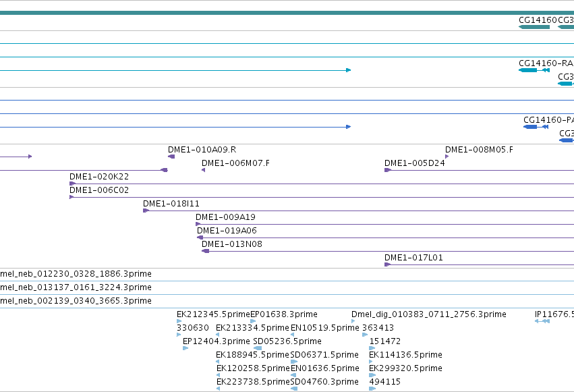Click the EK299320.5prime EST label
574x392 pixels.
[x=405, y=369]
